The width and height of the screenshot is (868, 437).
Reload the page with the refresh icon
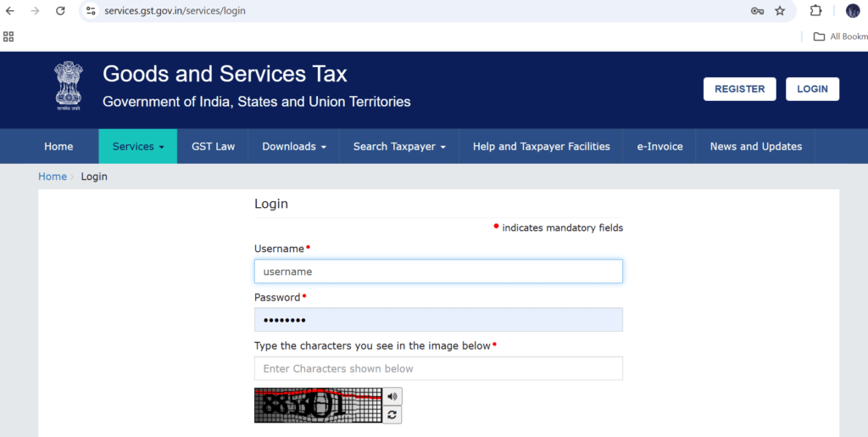pos(60,10)
